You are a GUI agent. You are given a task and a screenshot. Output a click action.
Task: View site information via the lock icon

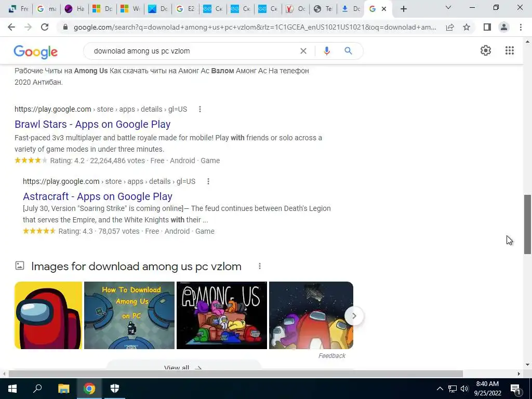click(65, 27)
